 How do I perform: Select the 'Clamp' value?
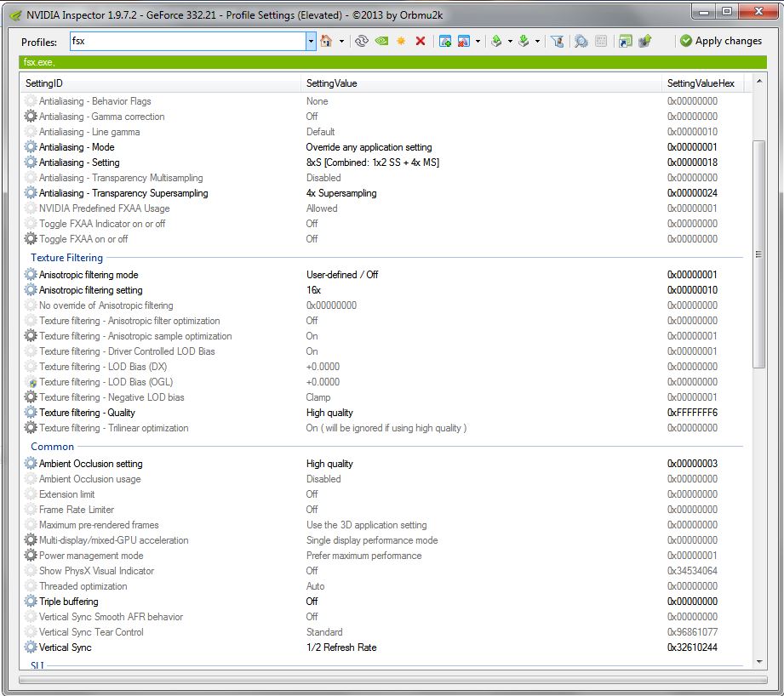[318, 397]
